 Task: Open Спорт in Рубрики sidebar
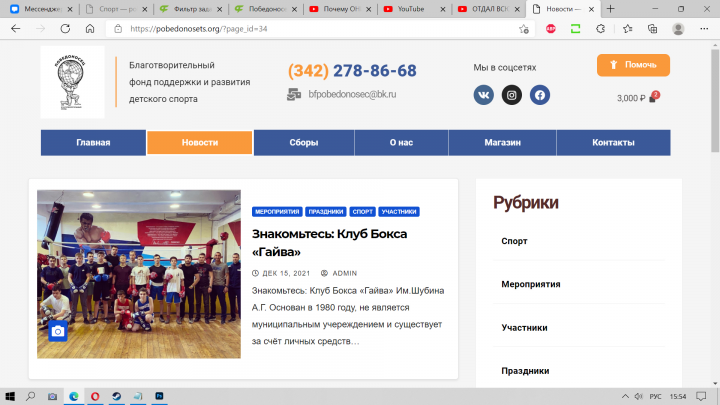(x=514, y=241)
